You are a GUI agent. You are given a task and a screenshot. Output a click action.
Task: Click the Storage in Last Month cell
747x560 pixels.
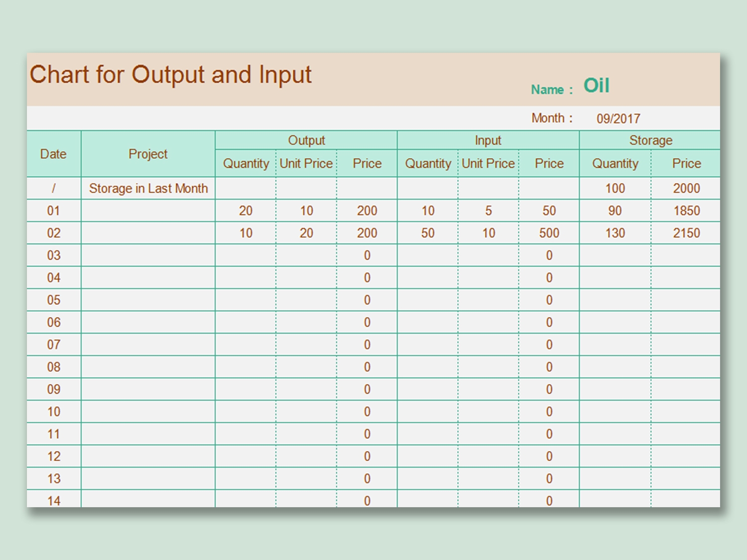click(x=147, y=188)
